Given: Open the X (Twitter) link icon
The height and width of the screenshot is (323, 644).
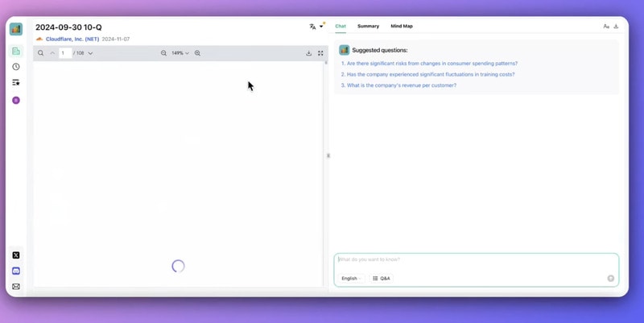Looking at the screenshot, I should [x=16, y=255].
